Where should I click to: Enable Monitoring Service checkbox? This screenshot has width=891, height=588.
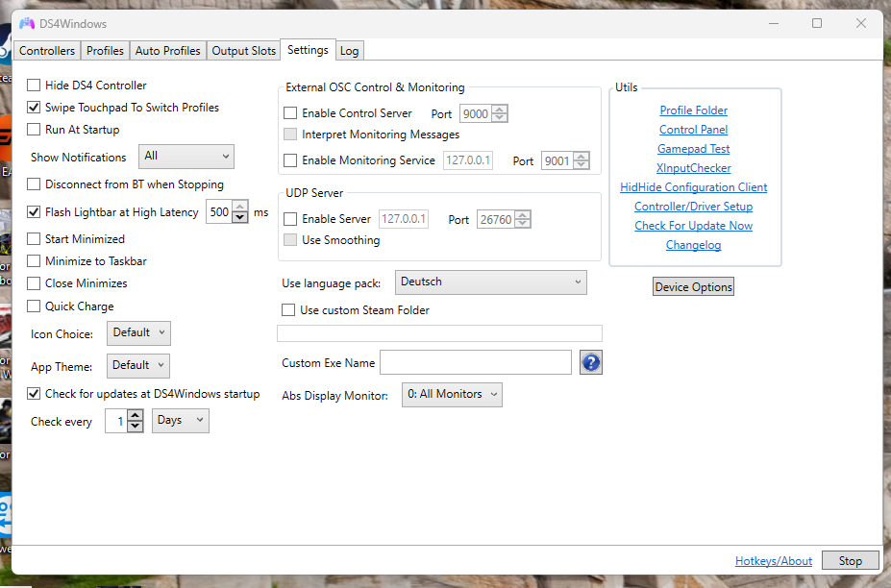coord(290,160)
